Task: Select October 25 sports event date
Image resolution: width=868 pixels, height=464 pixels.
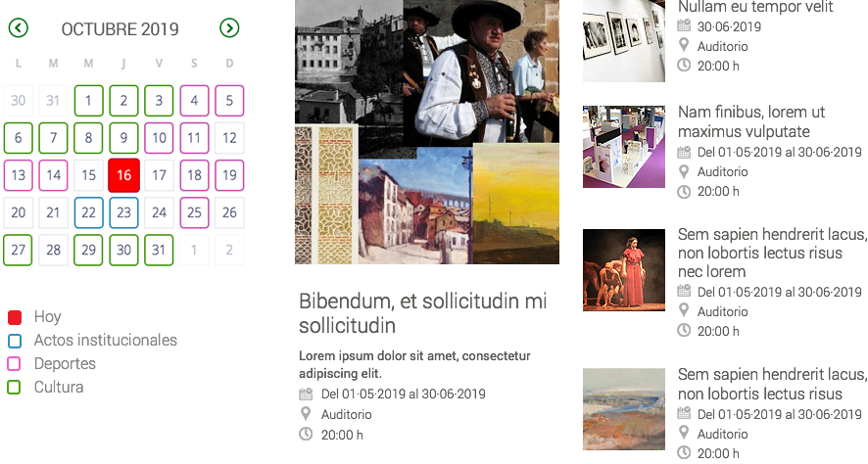Action: coord(194,212)
